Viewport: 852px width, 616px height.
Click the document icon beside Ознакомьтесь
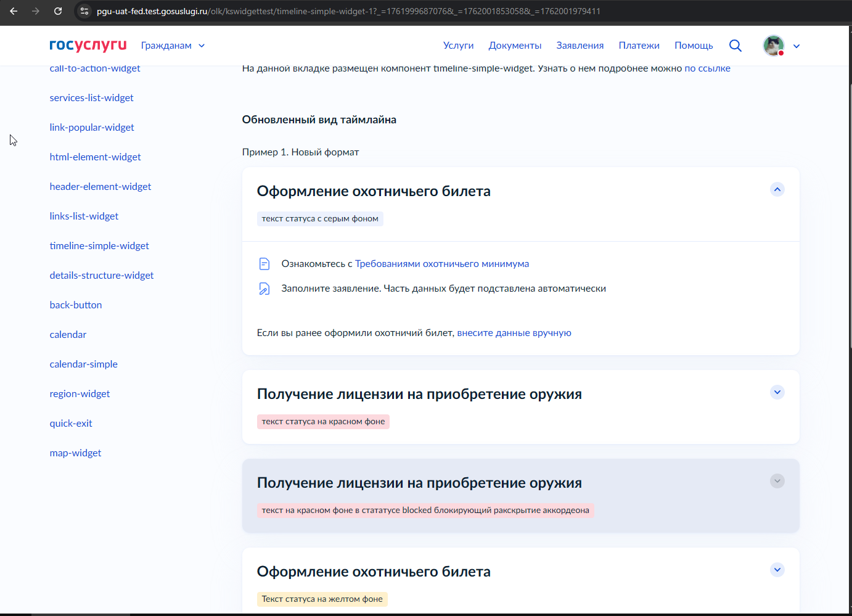pyautogui.click(x=264, y=264)
